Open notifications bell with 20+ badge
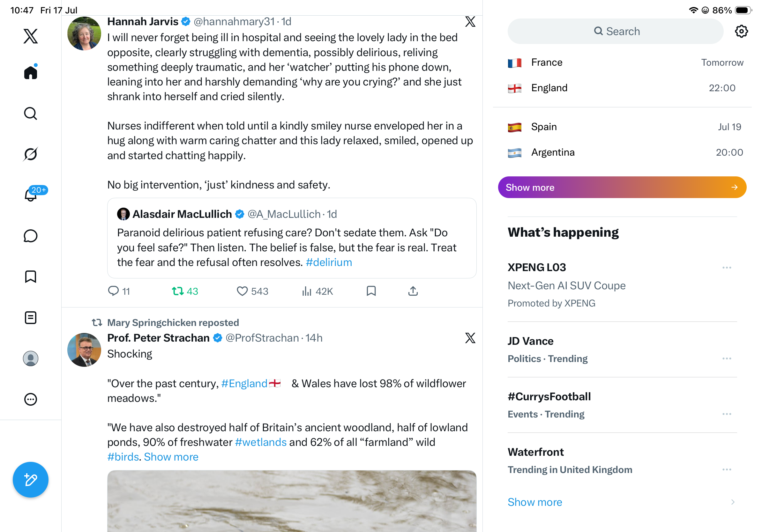The width and height of the screenshot is (762, 532). tap(31, 195)
